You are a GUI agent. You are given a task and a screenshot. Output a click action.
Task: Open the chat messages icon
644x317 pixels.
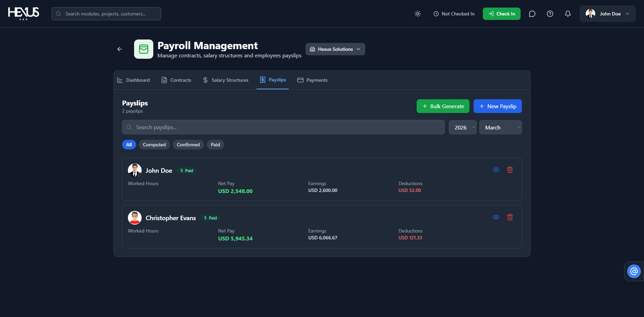(x=532, y=14)
